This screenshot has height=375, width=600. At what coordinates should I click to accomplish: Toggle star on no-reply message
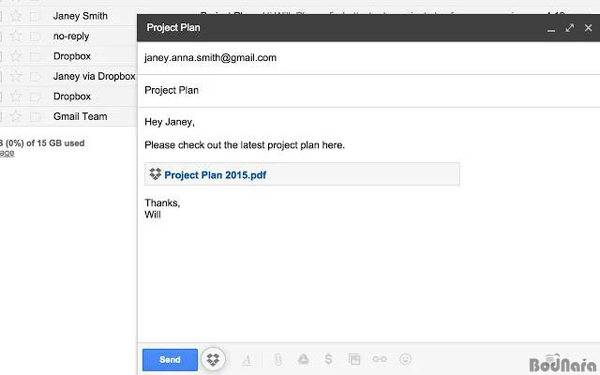coord(16,36)
